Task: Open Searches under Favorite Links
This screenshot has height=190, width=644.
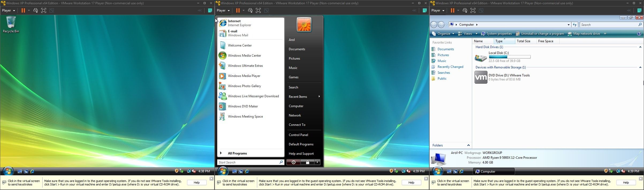Action: tap(441, 73)
